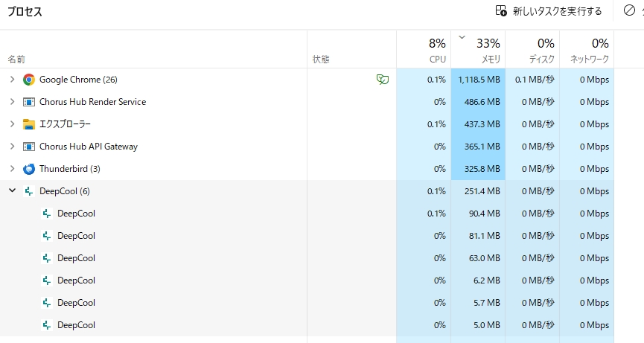Image resolution: width=644 pixels, height=343 pixels.
Task: Click the エクスプローラー folder icon
Action: tap(29, 124)
